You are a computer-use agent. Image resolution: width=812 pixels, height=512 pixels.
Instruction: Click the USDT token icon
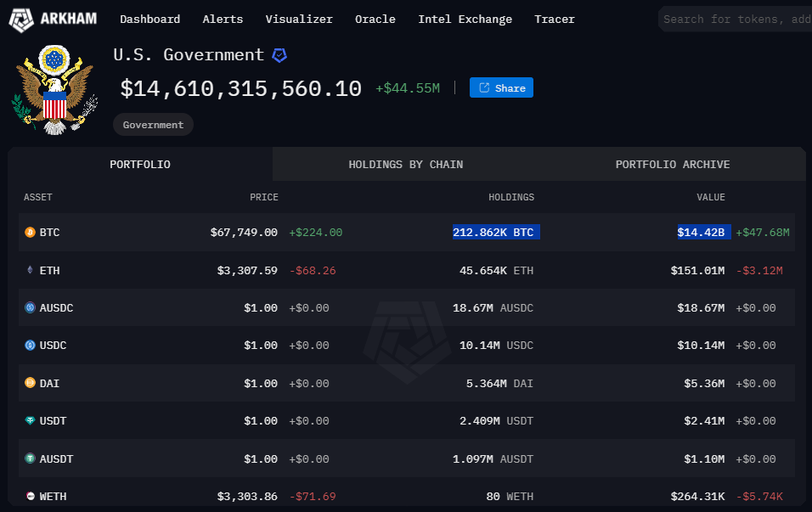(30, 420)
